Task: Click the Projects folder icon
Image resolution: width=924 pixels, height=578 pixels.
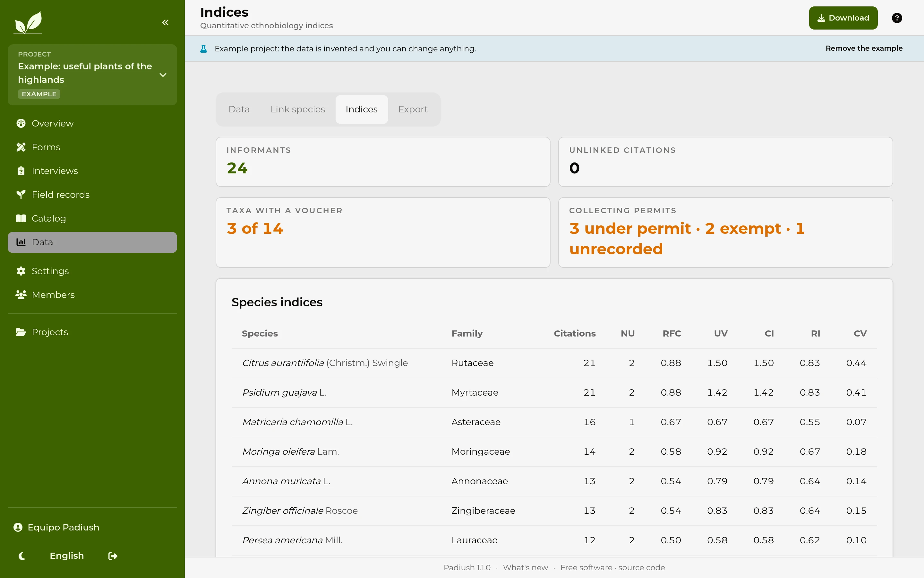Action: click(x=21, y=332)
